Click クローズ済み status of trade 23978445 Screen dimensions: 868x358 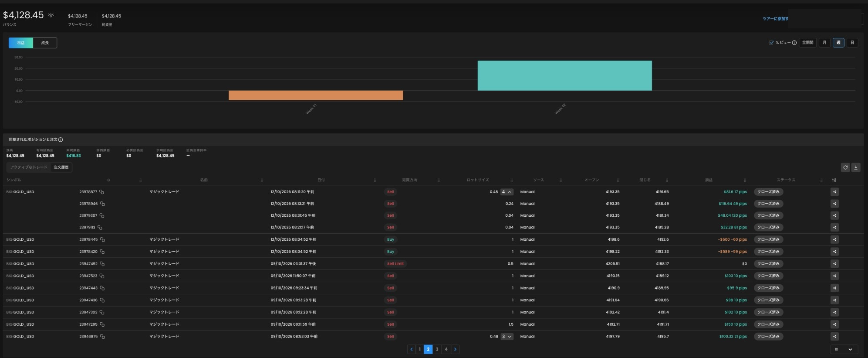coord(768,239)
